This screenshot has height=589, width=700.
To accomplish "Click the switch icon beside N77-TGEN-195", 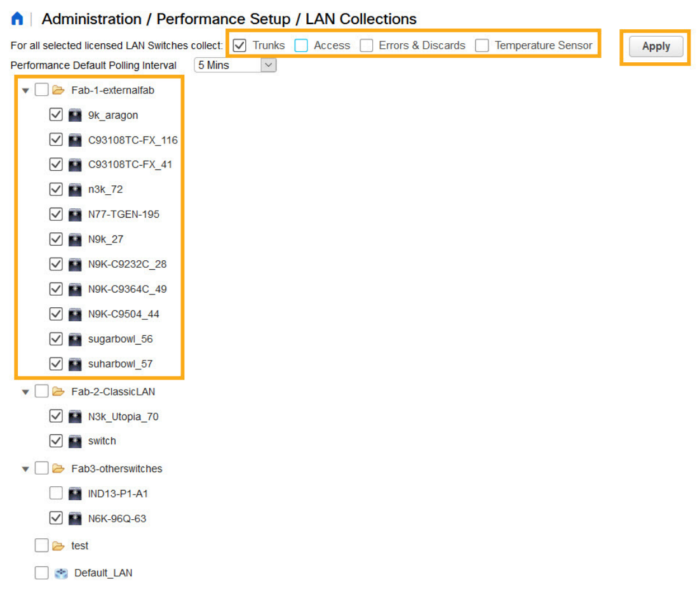I will [x=74, y=214].
